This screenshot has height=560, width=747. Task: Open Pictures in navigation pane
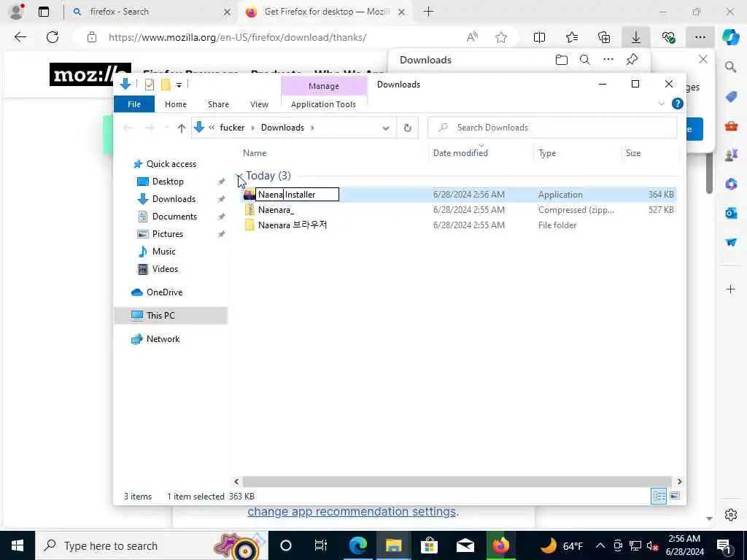[167, 234]
